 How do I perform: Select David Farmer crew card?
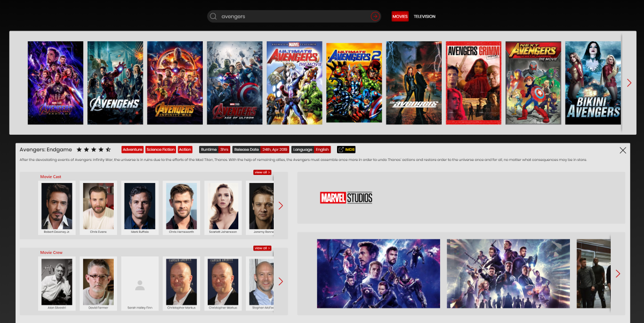[x=98, y=283]
